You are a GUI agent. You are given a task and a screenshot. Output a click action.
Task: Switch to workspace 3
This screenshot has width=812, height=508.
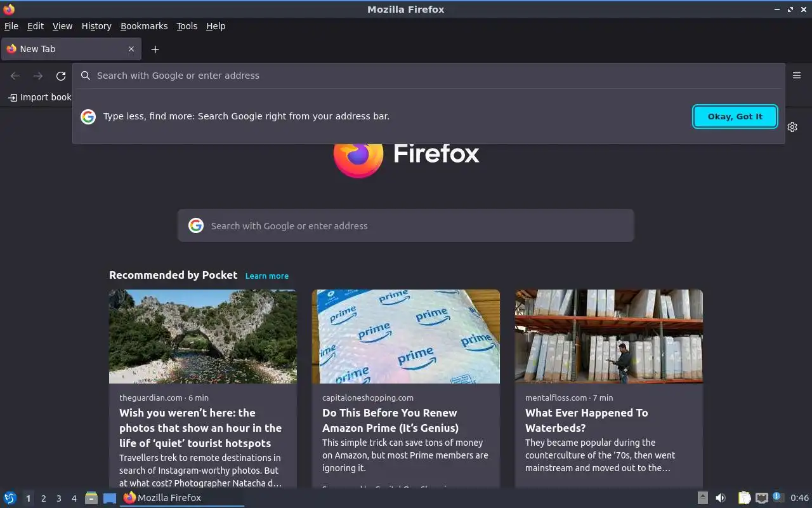(58, 498)
